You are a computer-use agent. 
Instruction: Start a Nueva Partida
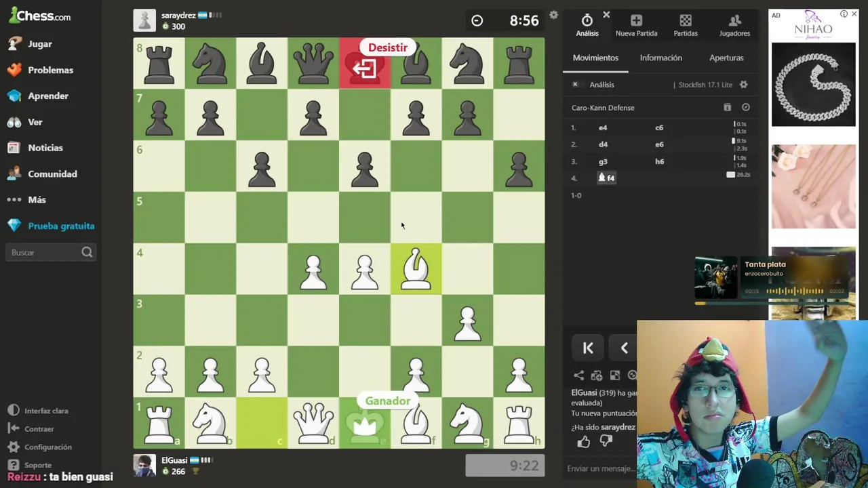(x=636, y=25)
